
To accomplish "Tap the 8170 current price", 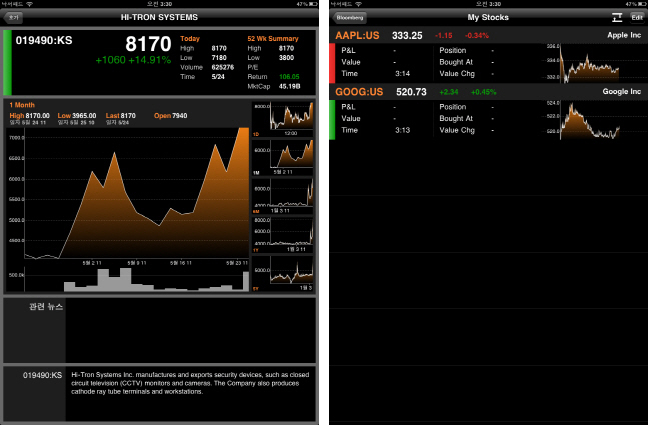I will tap(148, 44).
